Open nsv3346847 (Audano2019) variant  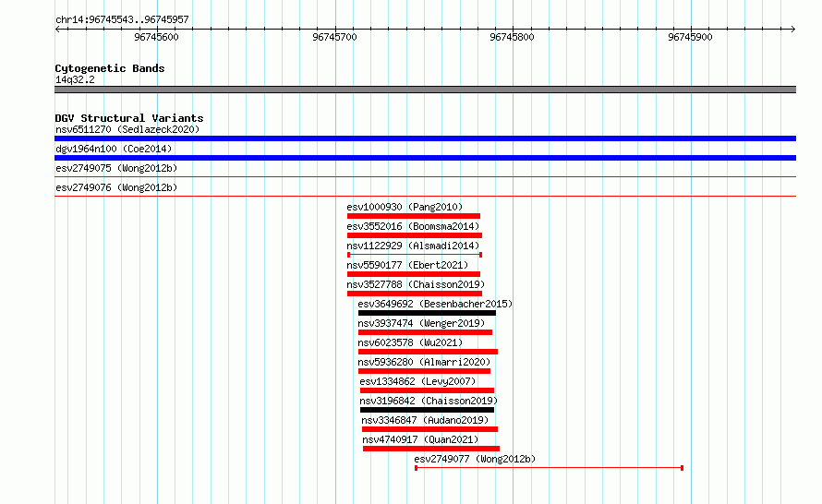pos(425,420)
